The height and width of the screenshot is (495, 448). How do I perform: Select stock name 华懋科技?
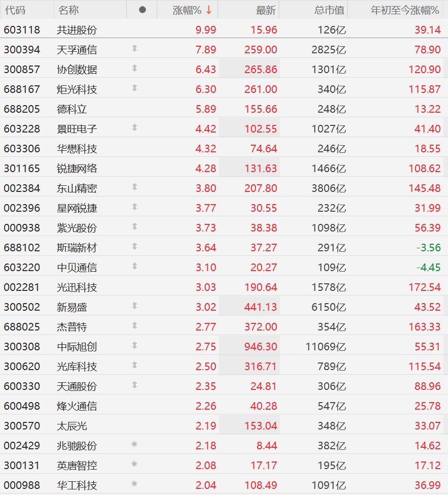pos(77,149)
